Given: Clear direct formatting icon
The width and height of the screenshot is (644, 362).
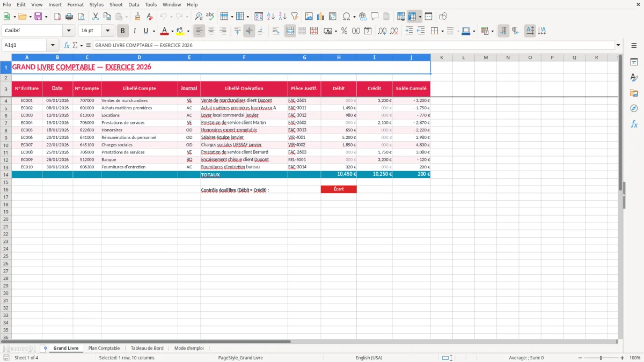Looking at the screenshot, I should 149,17.
